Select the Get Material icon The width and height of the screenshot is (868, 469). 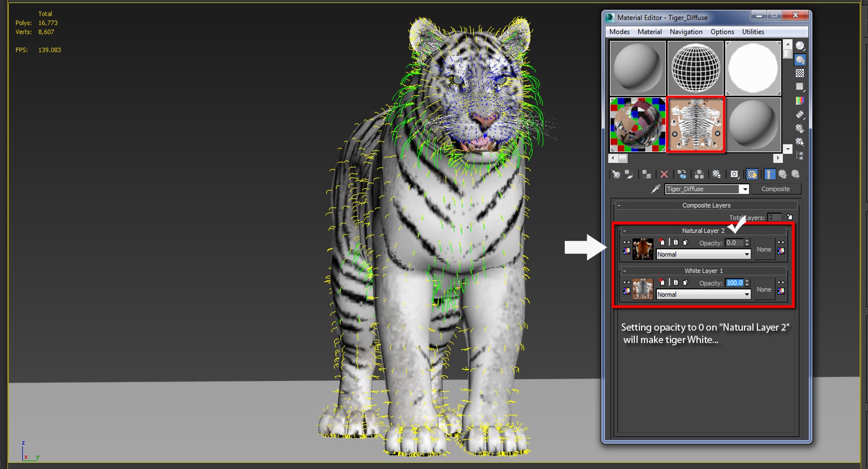coord(617,174)
